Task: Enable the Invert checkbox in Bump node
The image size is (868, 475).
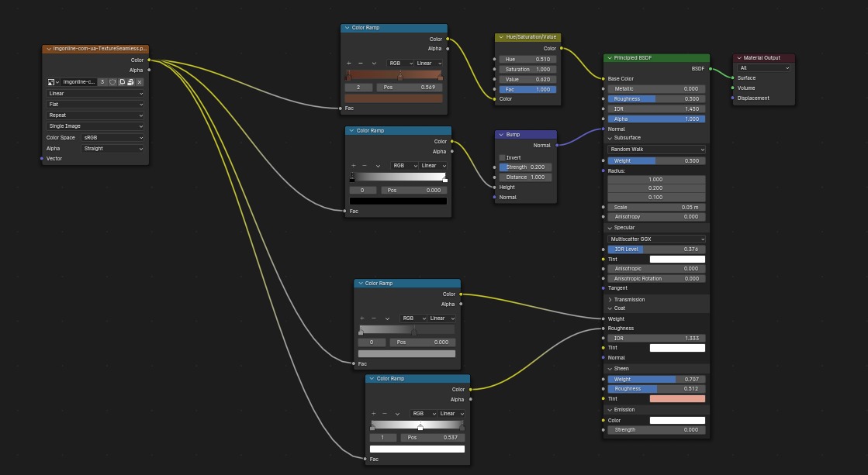Action: tap(502, 157)
